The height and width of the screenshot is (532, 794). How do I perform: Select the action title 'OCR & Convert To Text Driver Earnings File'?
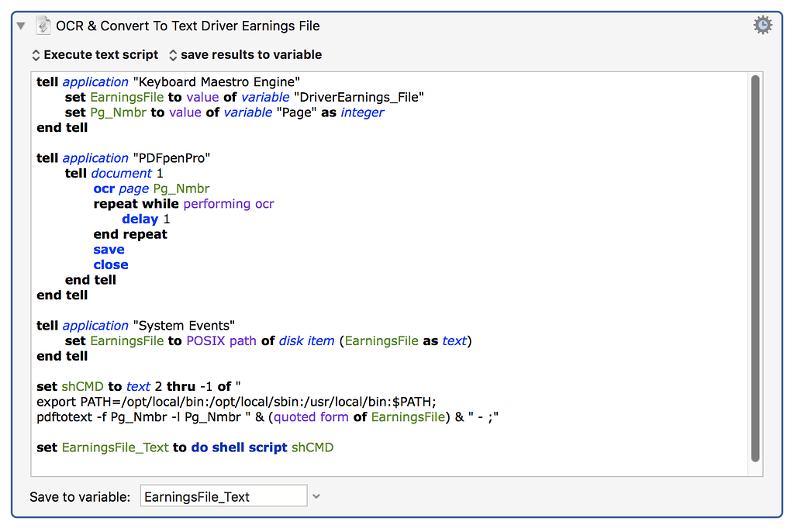click(188, 26)
